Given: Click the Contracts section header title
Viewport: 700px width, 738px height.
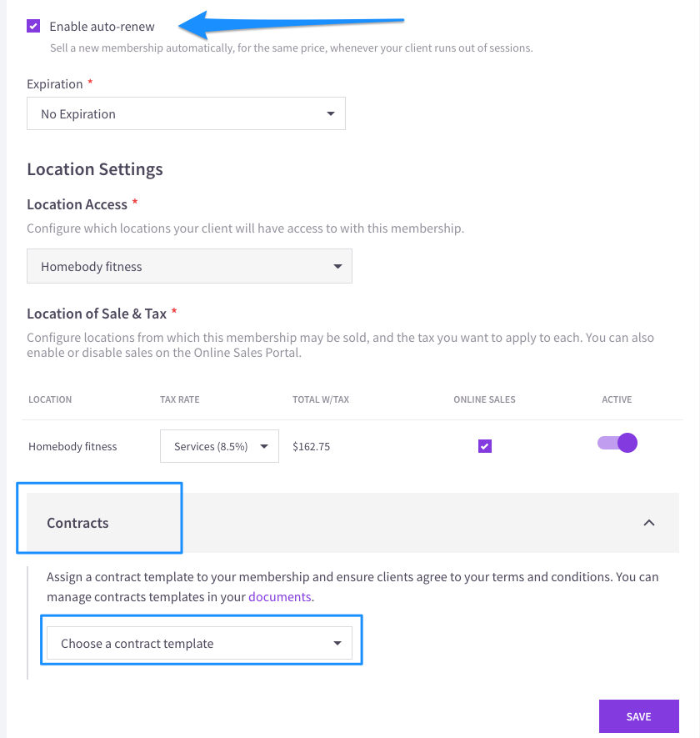Looking at the screenshot, I should [77, 523].
